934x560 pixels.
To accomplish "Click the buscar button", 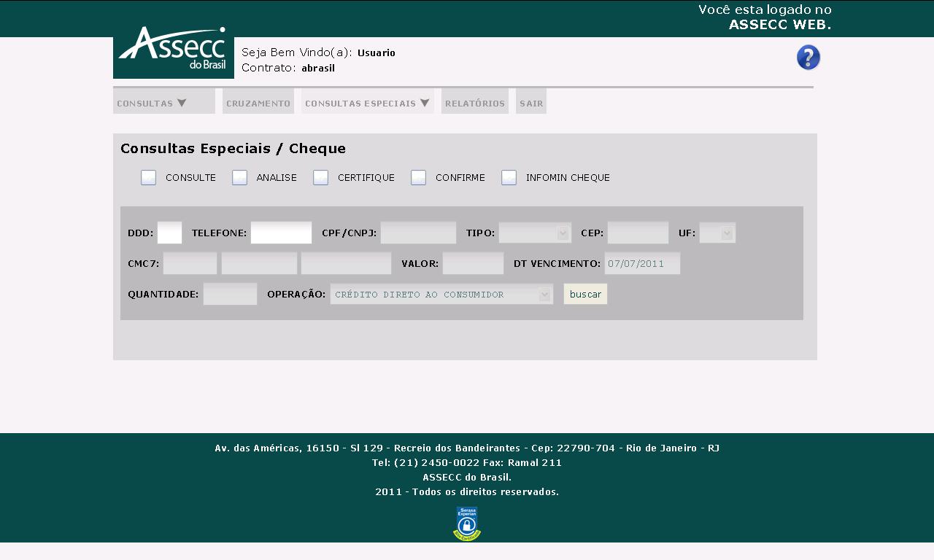I will click(585, 294).
